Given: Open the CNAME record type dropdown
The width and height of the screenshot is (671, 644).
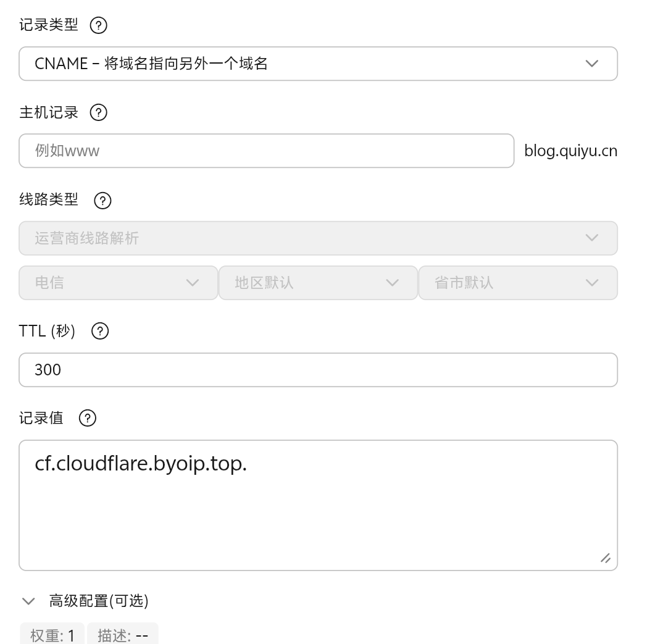Looking at the screenshot, I should [318, 64].
